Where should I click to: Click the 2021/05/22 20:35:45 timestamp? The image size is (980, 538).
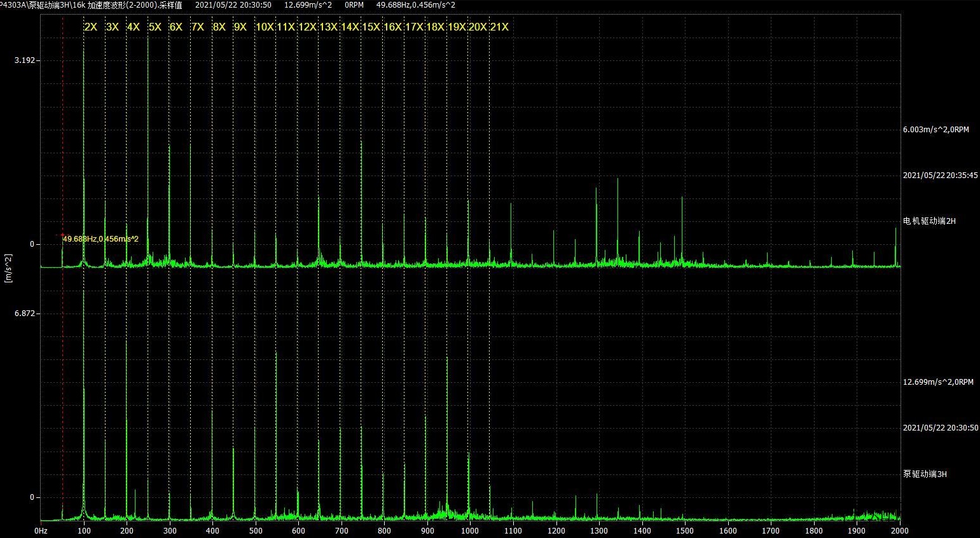(940, 176)
